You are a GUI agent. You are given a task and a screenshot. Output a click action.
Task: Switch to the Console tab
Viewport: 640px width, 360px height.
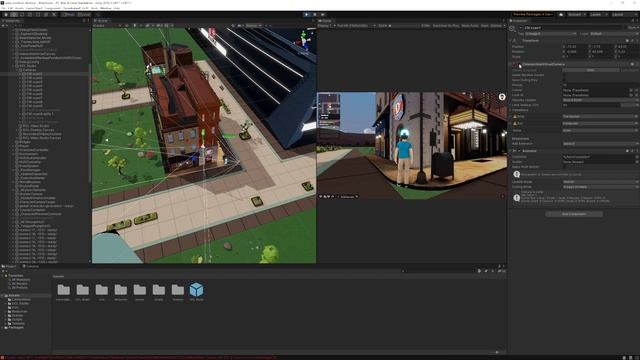click(31, 267)
